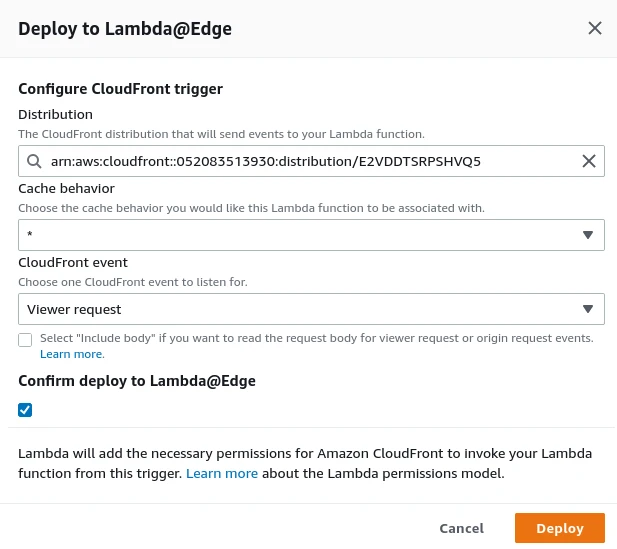617x549 pixels.
Task: Focus the Distribution ARN text field
Action: point(300,161)
